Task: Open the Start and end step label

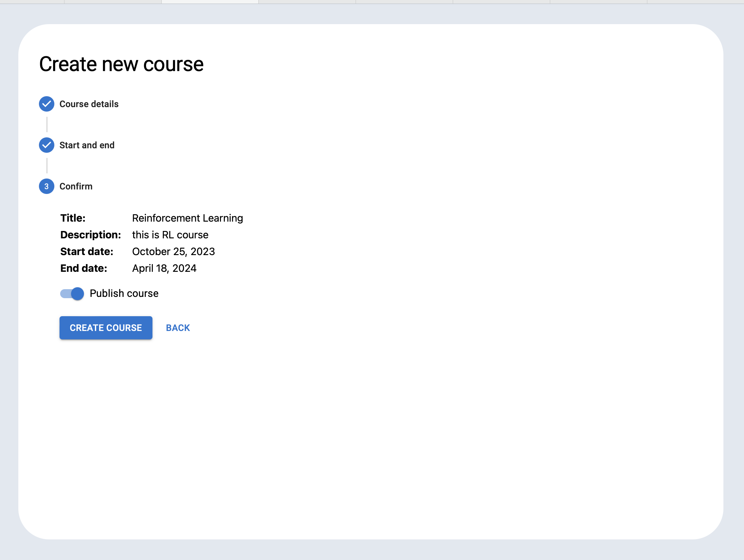Action: coord(87,145)
